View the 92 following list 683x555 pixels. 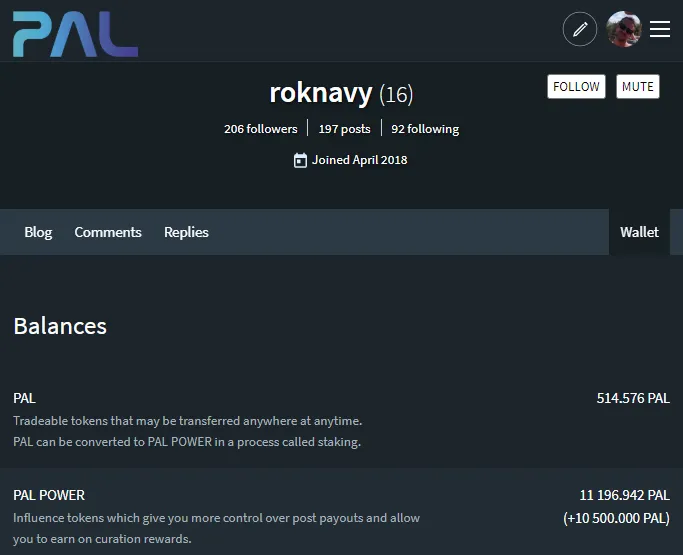tap(425, 129)
